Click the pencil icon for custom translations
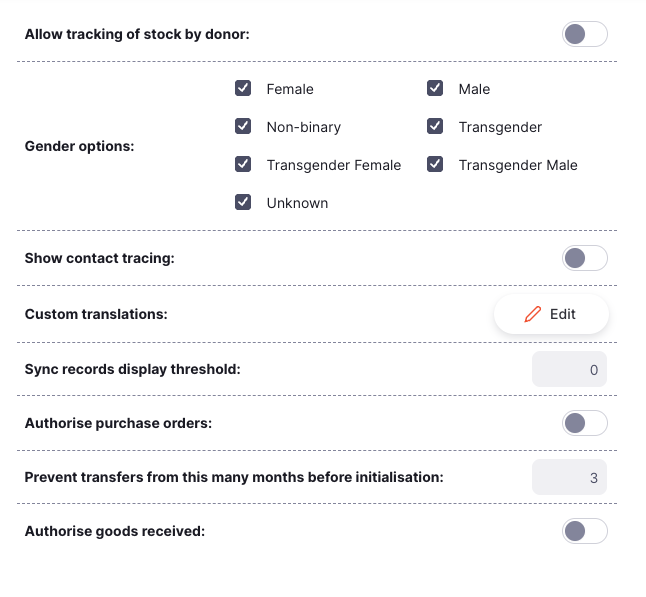 pyautogui.click(x=533, y=314)
